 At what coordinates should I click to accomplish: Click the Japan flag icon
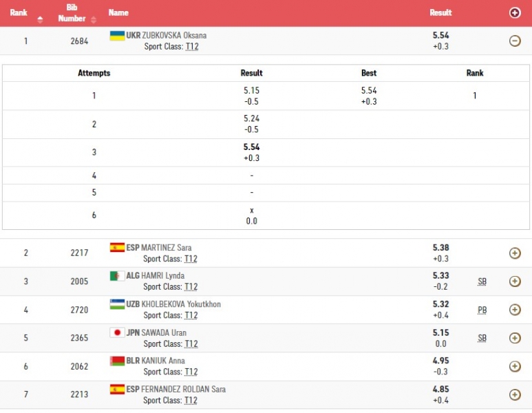click(117, 332)
